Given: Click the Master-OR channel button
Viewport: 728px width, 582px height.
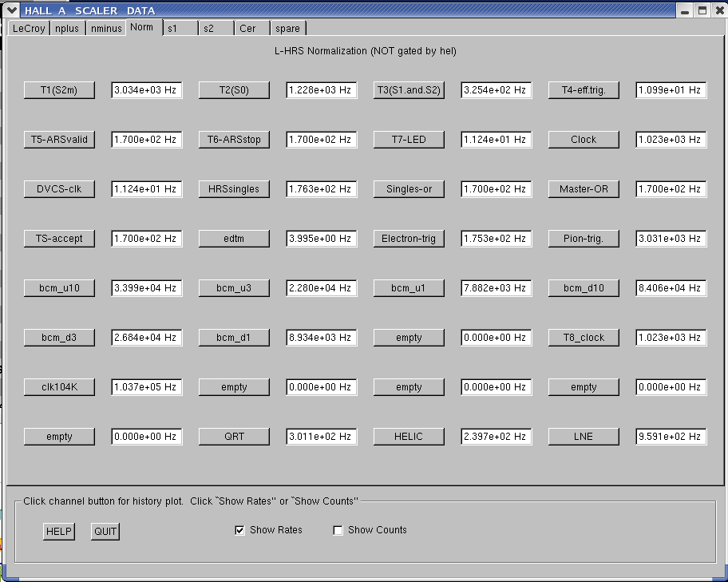Looking at the screenshot, I should 584,189.
